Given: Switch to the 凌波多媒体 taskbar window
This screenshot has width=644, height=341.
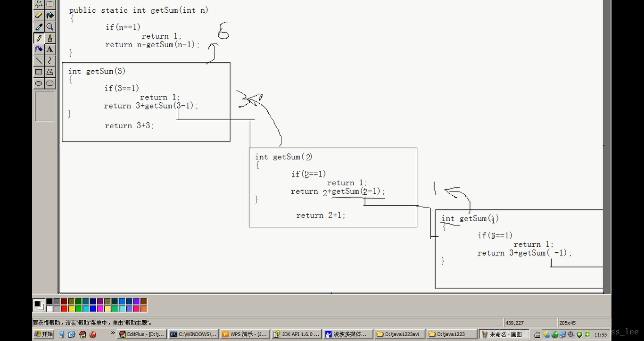Looking at the screenshot, I should (348, 334).
